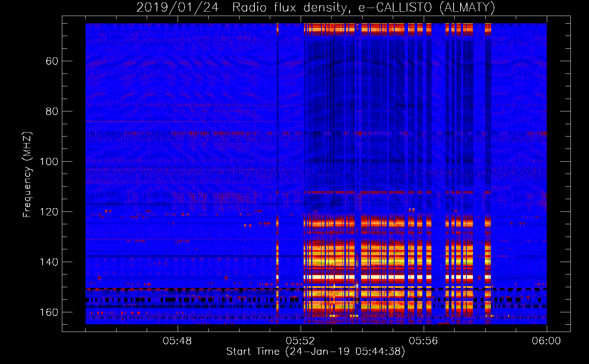Click the 120 frequency tick label
The width and height of the screenshot is (589, 364).
pos(49,212)
